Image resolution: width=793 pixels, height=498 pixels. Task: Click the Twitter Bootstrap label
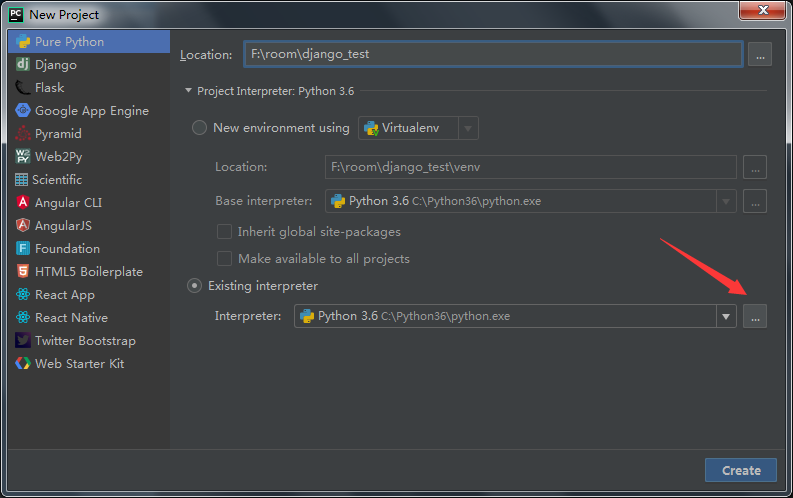pos(85,341)
